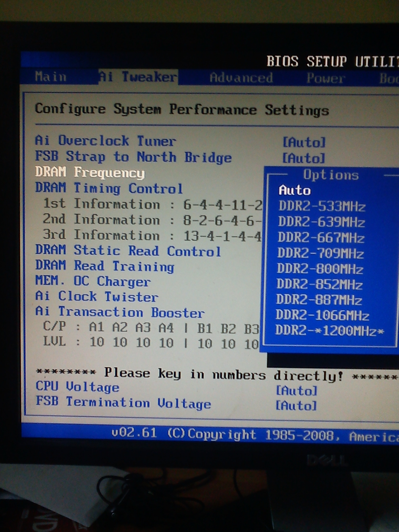This screenshot has width=399, height=532.
Task: Switch to the Advanced tab
Action: coord(241,77)
